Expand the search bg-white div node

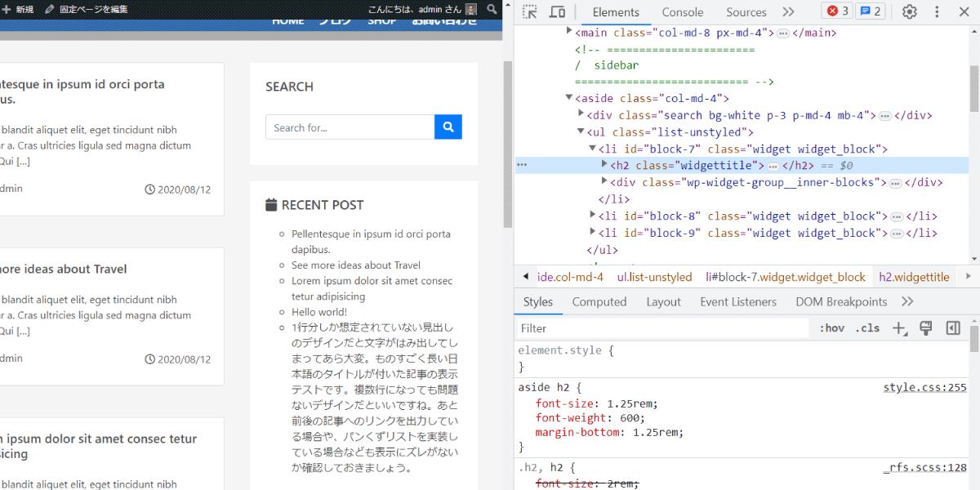581,115
